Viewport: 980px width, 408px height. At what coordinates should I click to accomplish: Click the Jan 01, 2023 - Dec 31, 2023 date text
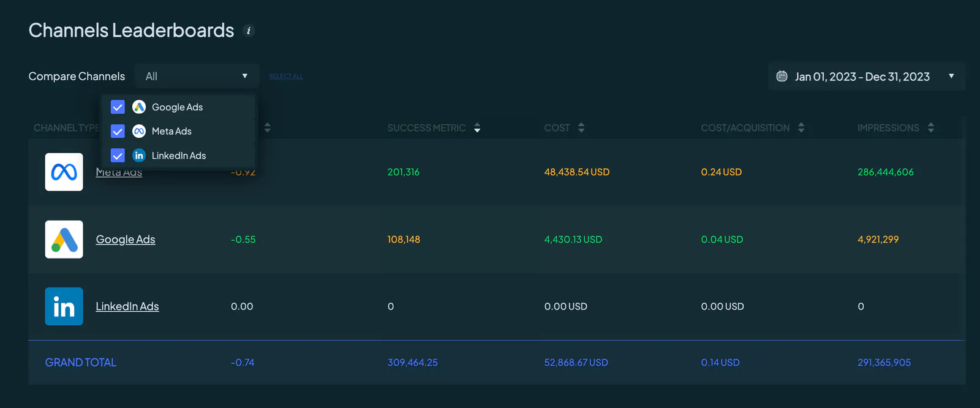point(862,77)
